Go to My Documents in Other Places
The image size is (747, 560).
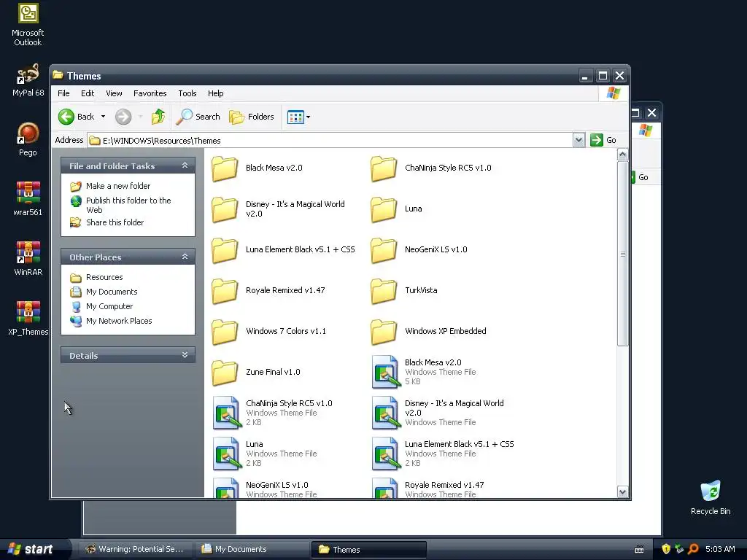tap(104, 292)
